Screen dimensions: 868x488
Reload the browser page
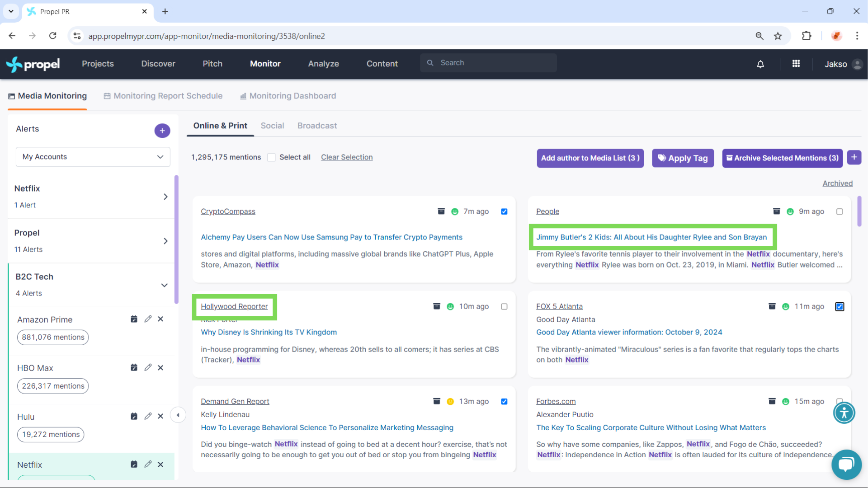coord(53,36)
